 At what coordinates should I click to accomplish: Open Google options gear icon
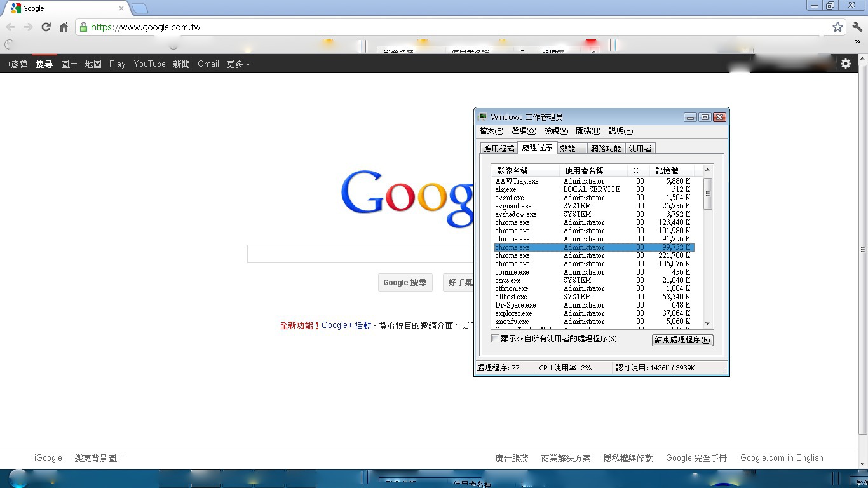click(x=846, y=64)
